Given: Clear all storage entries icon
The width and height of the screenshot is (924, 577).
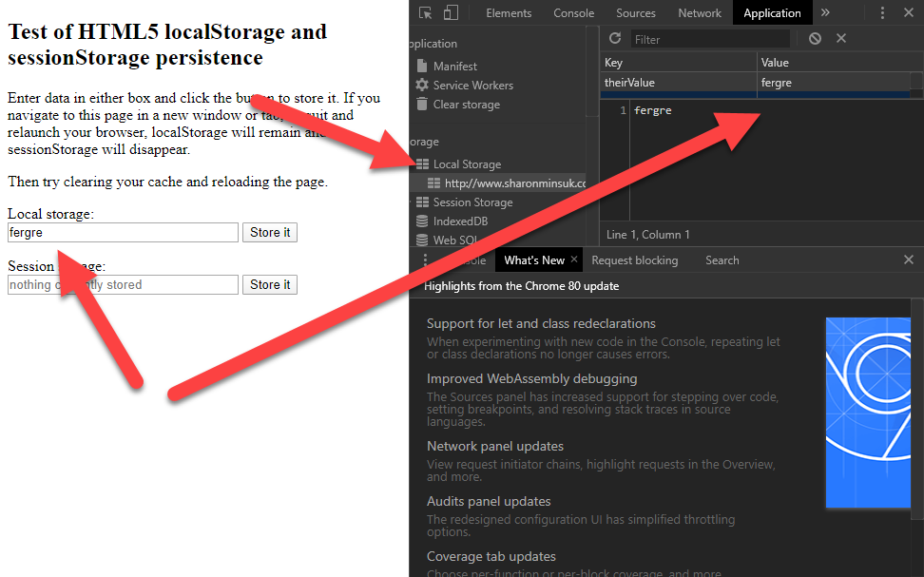Looking at the screenshot, I should tap(815, 39).
